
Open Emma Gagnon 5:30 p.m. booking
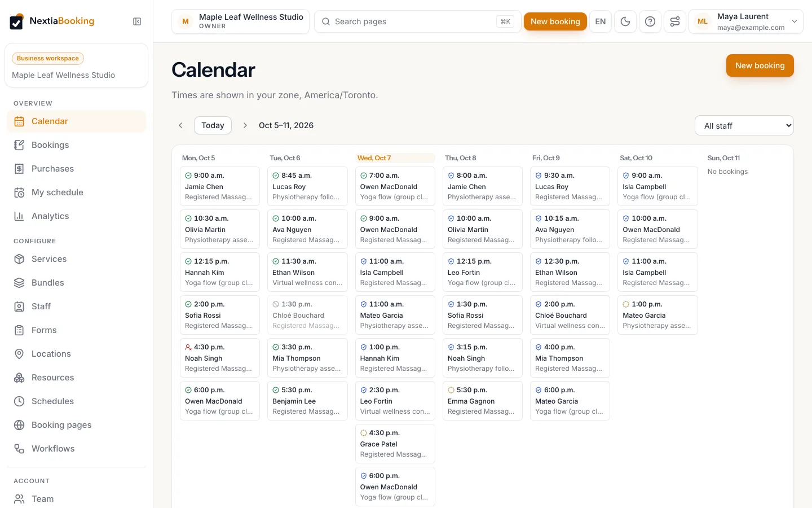(x=482, y=401)
